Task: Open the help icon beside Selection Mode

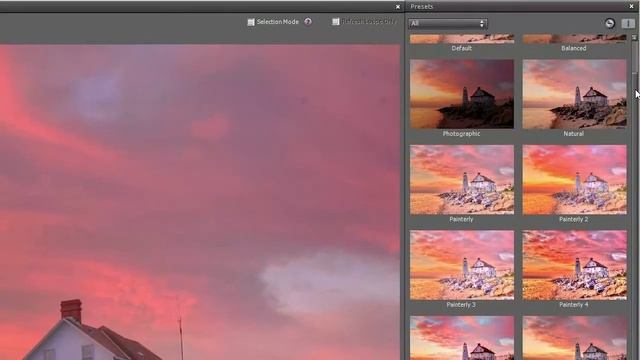Action: tap(308, 22)
